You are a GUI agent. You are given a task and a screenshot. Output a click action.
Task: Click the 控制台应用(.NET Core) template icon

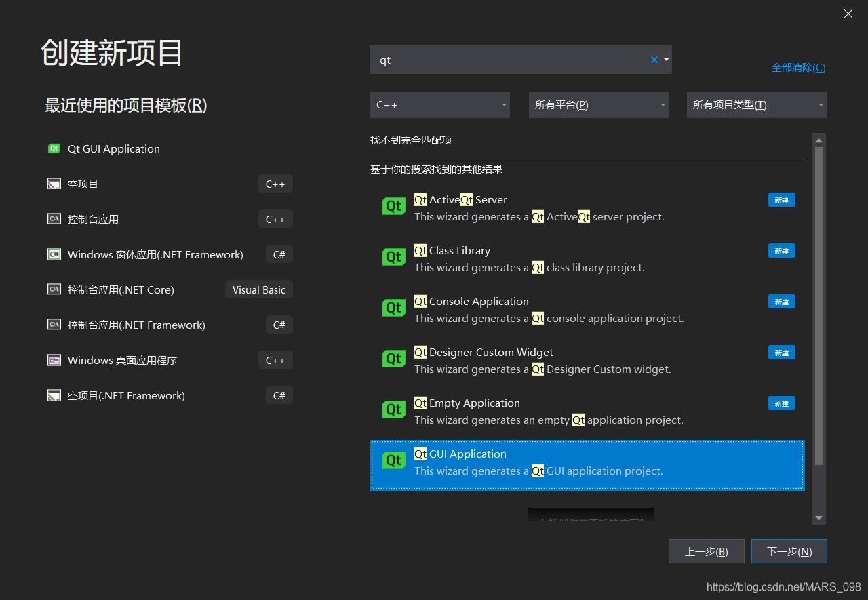coord(54,289)
